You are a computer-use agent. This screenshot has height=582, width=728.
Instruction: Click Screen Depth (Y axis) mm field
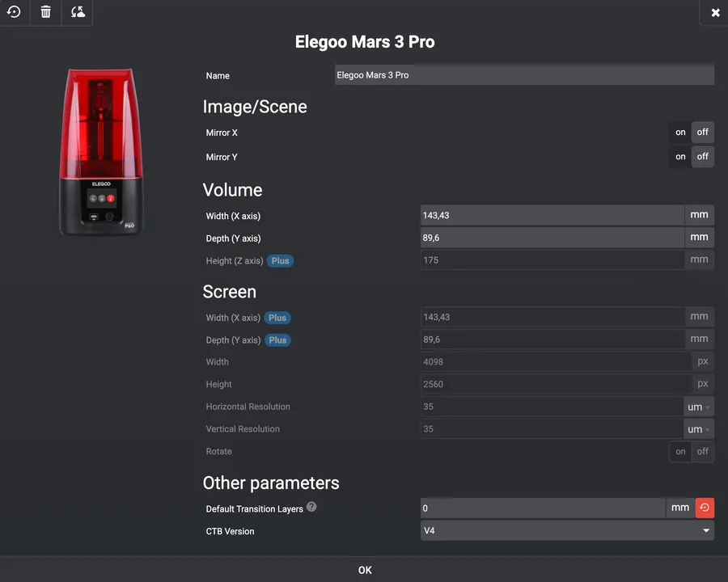click(x=552, y=339)
